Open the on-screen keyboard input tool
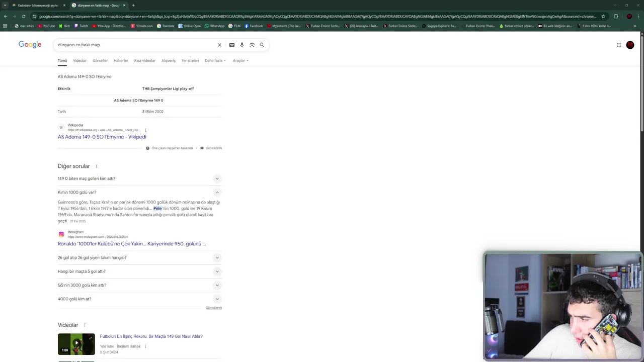644x362 pixels. (x=232, y=45)
